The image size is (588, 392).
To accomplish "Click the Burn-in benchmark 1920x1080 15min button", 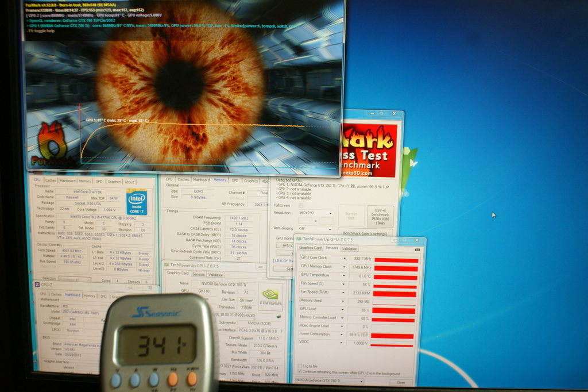I will point(380,216).
